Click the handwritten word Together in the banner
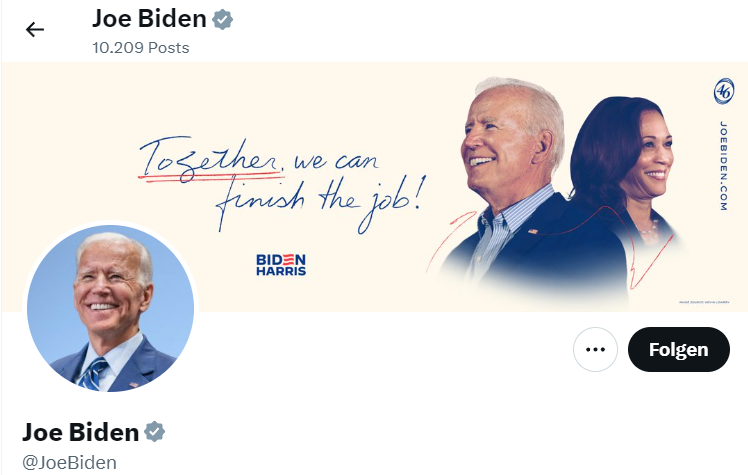 coord(210,158)
